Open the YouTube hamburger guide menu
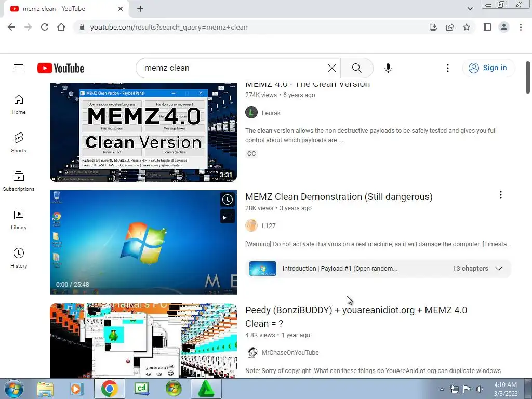 tap(19, 68)
